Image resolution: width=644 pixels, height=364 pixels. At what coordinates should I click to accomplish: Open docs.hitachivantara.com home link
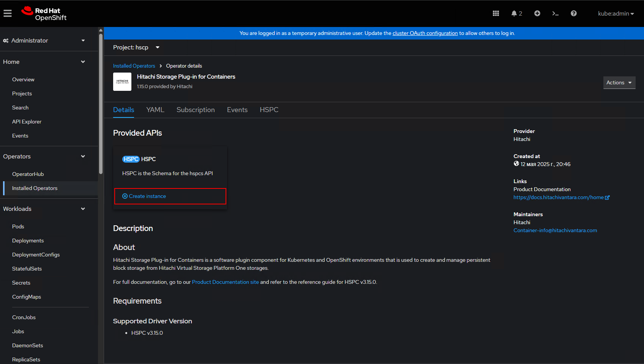561,197
